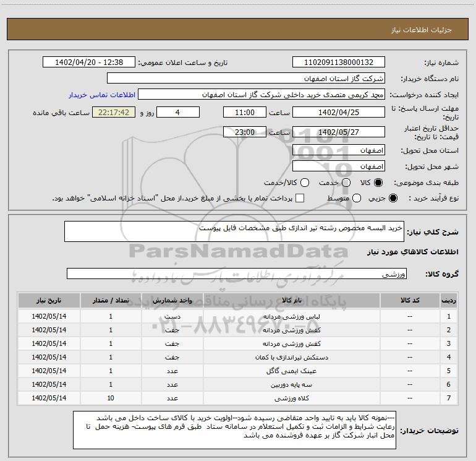Click the buyer notes text area
The width and height of the screenshot is (476, 461).
(234, 430)
